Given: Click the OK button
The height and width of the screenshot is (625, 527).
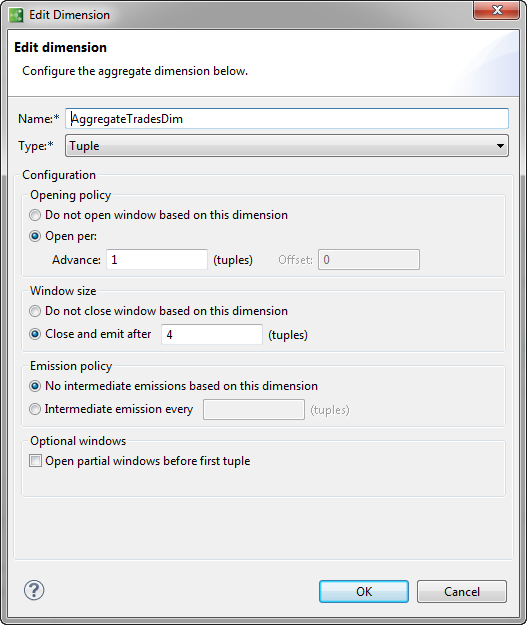Looking at the screenshot, I should tap(364, 592).
